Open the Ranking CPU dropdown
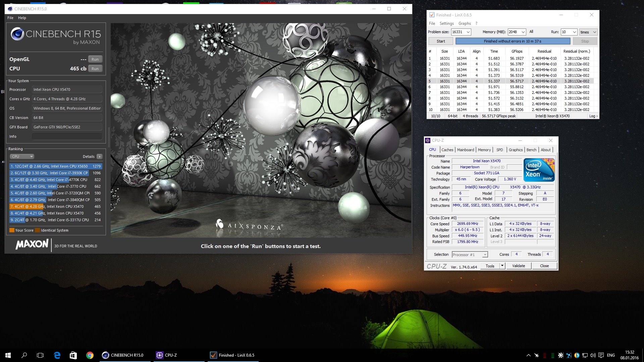644x362 pixels. point(22,157)
